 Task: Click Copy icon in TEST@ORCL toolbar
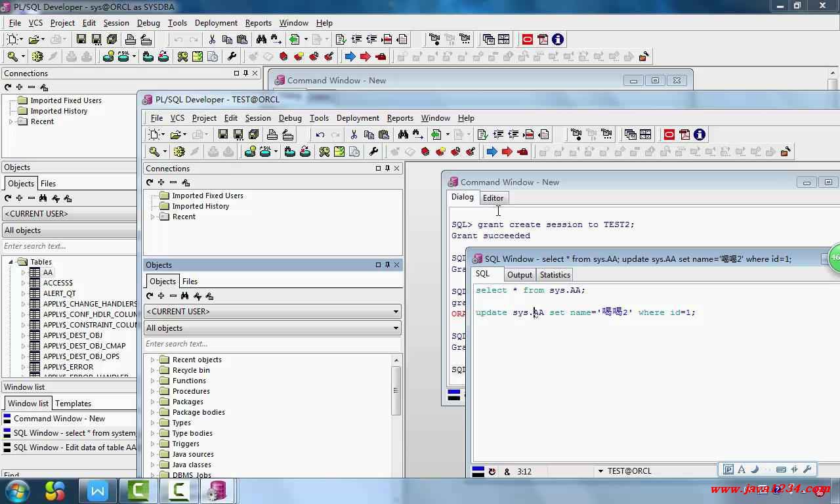pyautogui.click(x=369, y=135)
